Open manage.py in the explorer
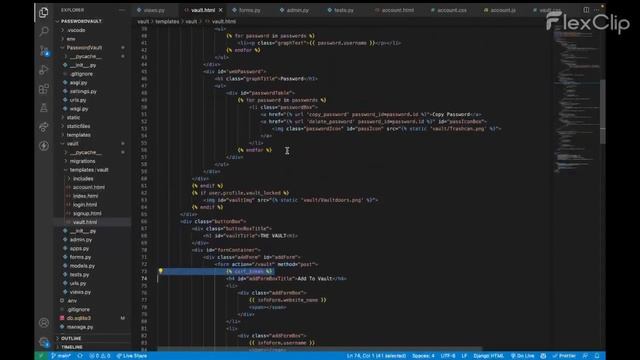 (x=80, y=327)
